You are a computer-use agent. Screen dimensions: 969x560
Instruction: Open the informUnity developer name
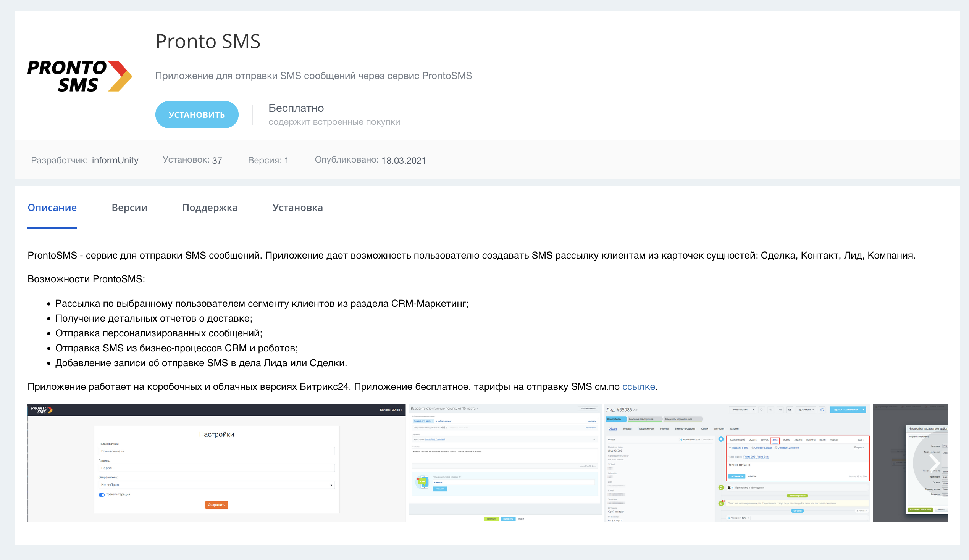[115, 160]
